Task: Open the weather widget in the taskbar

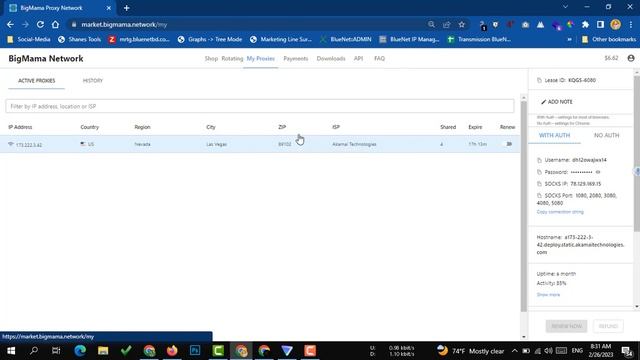Action: (470, 351)
